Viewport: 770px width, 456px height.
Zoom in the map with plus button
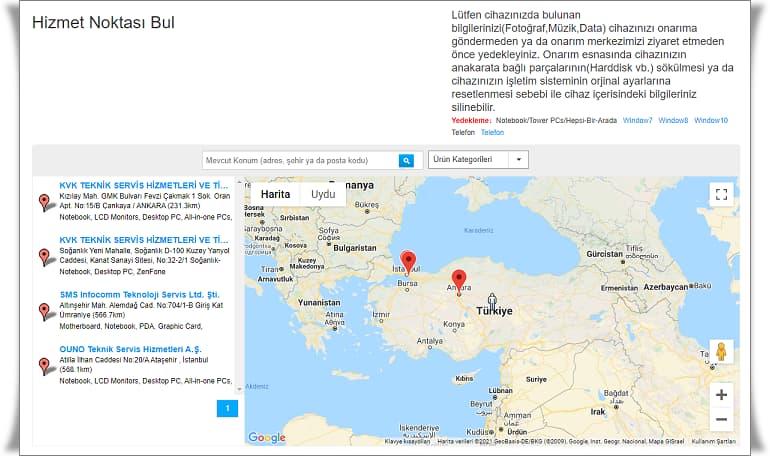pos(721,395)
